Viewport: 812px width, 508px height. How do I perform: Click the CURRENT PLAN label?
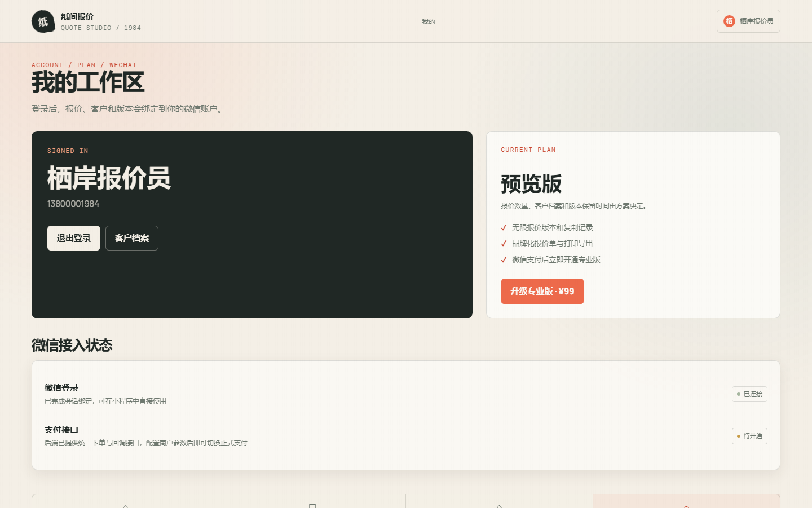click(x=528, y=150)
